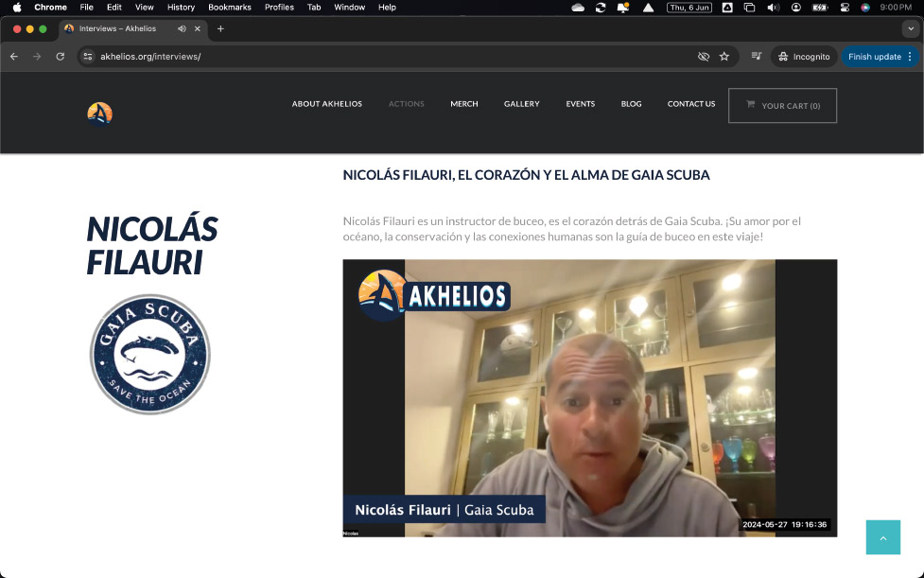Click the heading Nicolás Filauri, el corazón title
This screenshot has width=924, height=578.
(526, 175)
